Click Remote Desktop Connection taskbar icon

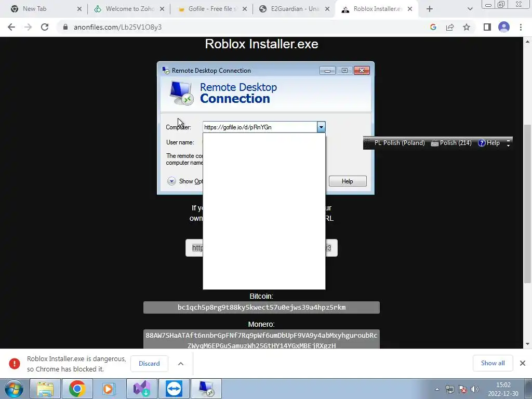point(206,389)
